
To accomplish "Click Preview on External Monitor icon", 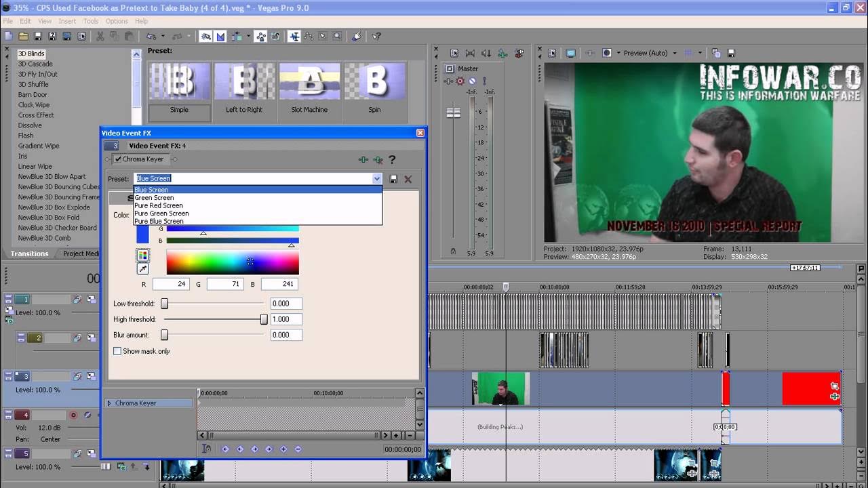I will [571, 53].
